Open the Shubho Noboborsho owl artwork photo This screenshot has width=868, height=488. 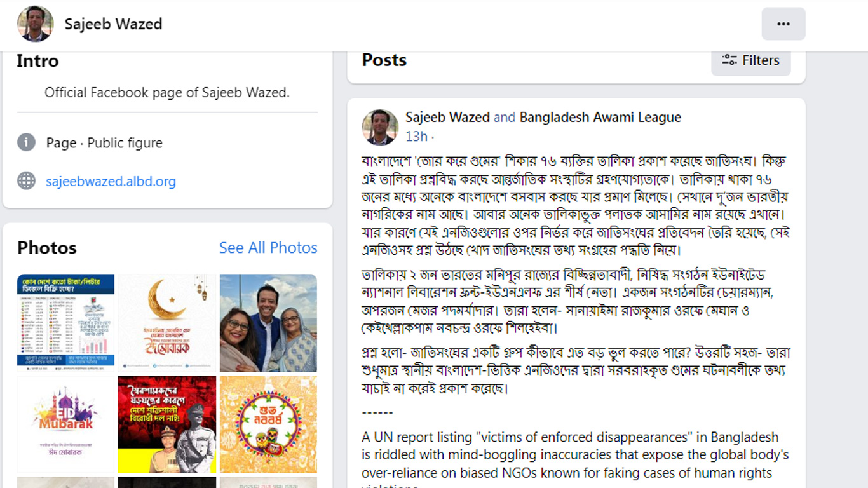(268, 424)
